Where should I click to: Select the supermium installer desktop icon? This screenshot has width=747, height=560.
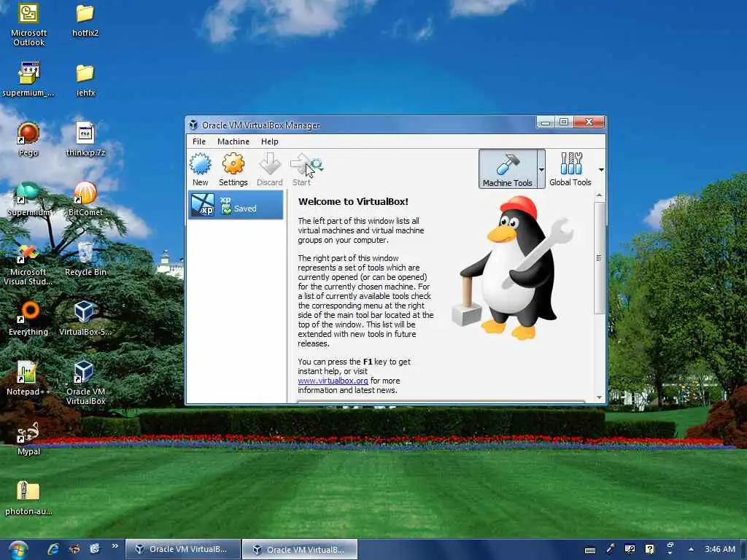click(28, 79)
